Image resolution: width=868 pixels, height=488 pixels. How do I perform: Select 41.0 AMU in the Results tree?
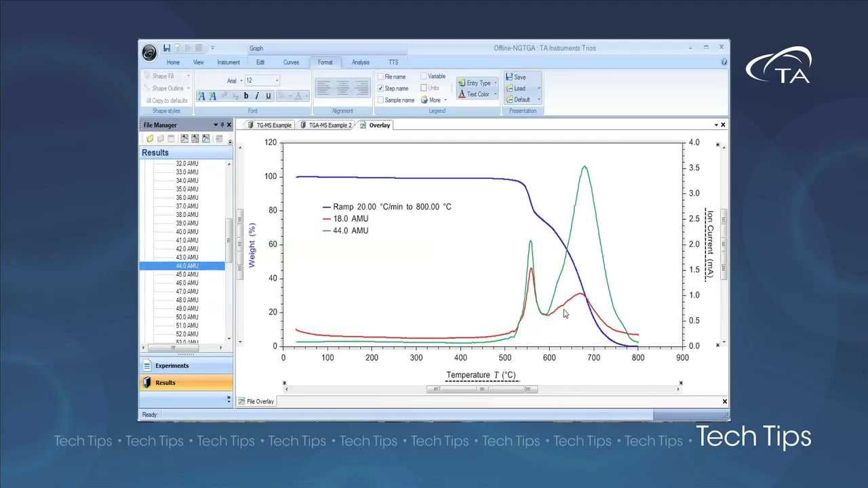click(187, 241)
